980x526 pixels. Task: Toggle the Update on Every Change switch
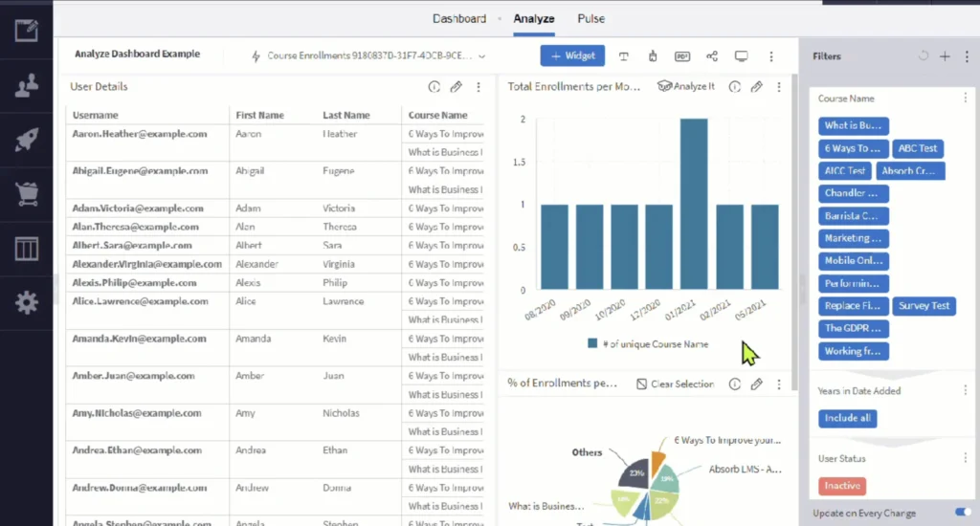pyautogui.click(x=962, y=513)
